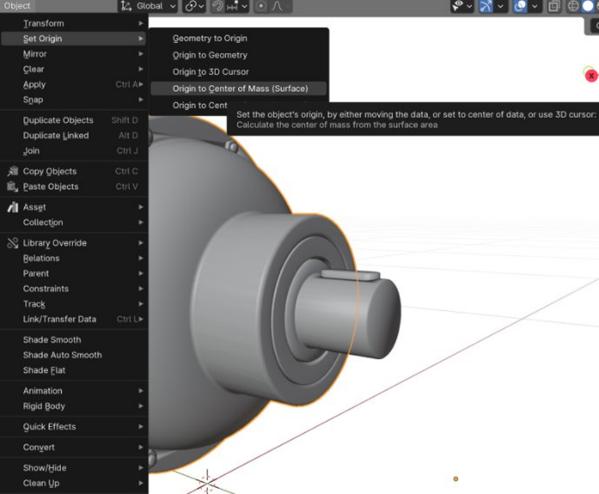Screen dimensions: 599x494
Task: Switch to solid shading sphere icon
Action: tap(588, 6)
